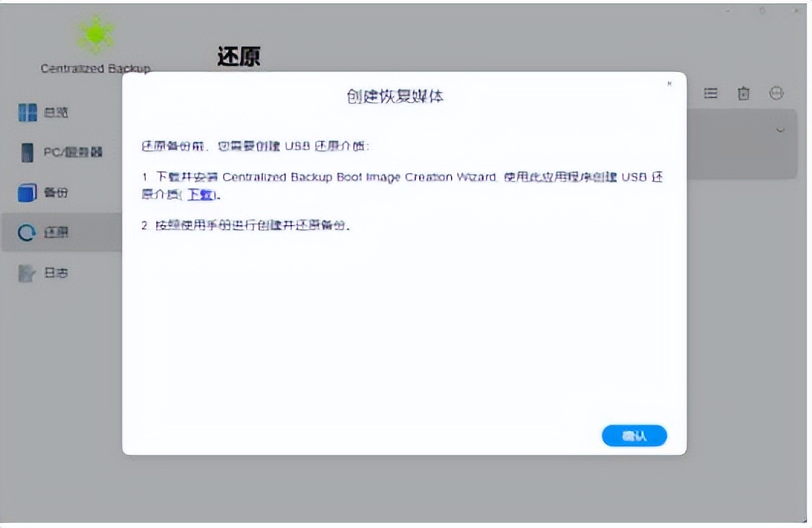Click the delete trash icon

744,93
